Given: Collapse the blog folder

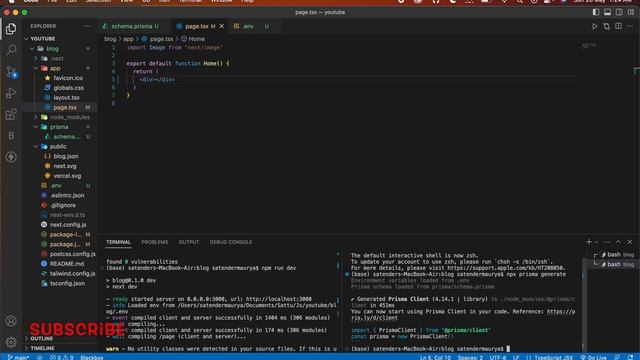Looking at the screenshot, I should click(x=52, y=49).
